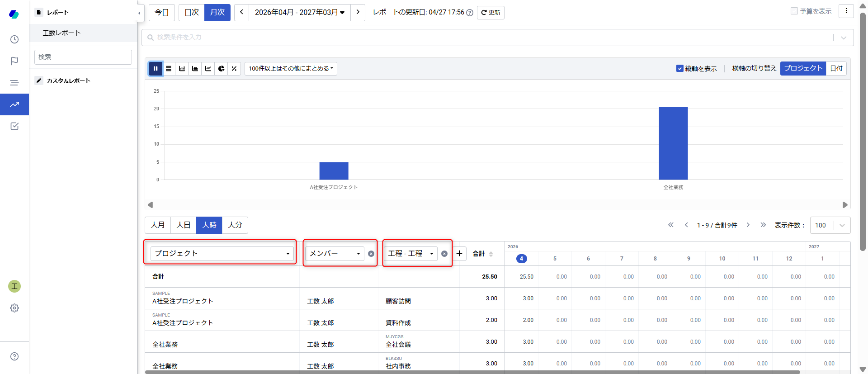Click the 更新 refresh button
Screen dimensions: 868x374
click(x=491, y=13)
